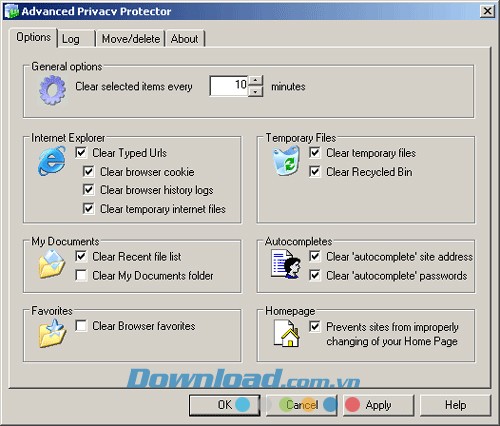500x426 pixels.
Task: Uncheck Clear 'autocomplete' passwords
Action: tap(315, 276)
